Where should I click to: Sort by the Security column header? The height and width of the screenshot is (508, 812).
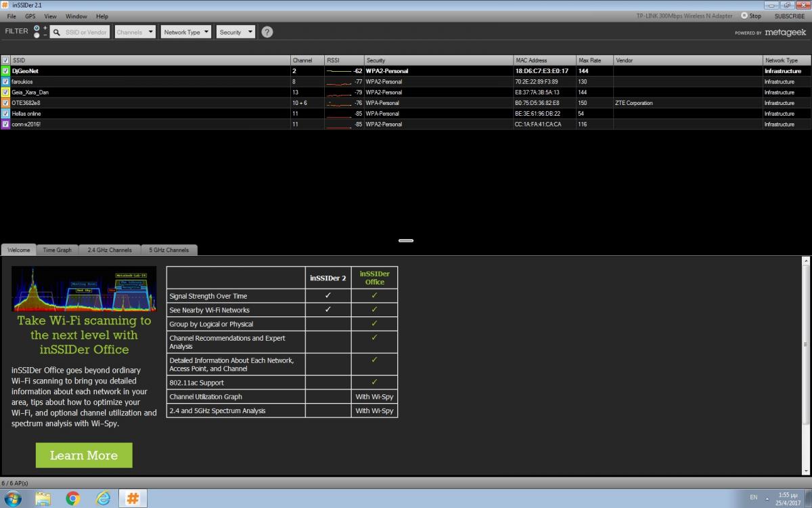tap(438, 60)
